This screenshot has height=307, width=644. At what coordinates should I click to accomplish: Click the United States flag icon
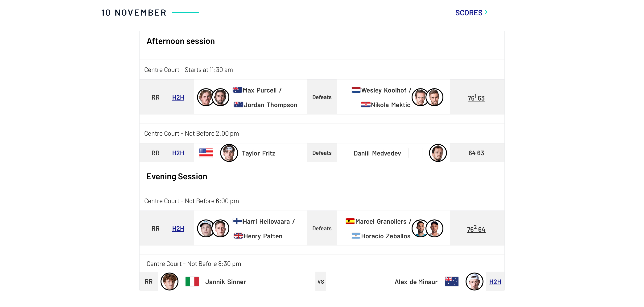point(206,153)
